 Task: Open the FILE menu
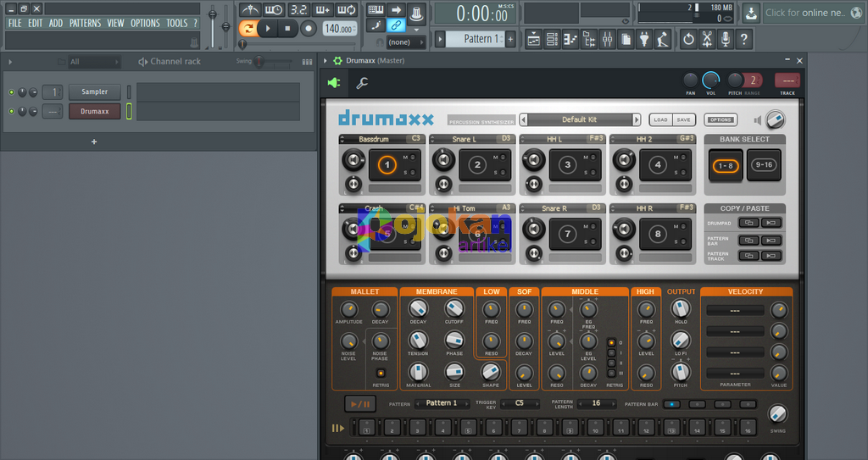15,23
